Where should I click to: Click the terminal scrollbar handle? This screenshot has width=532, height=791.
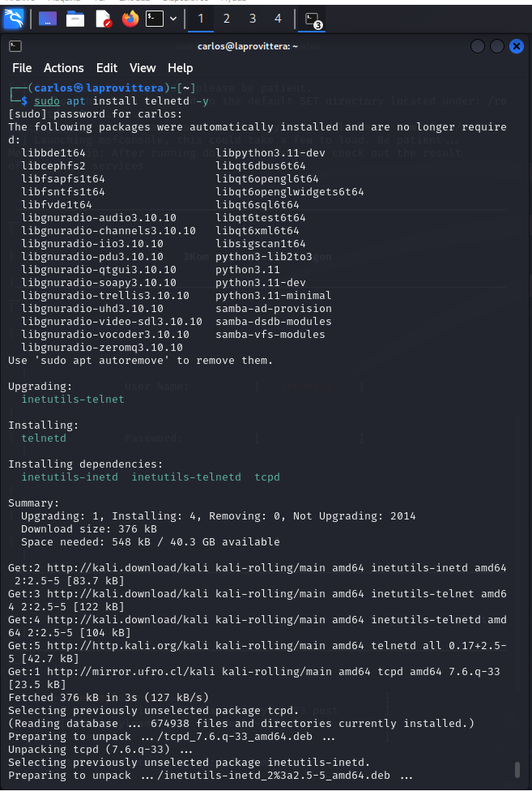[x=517, y=769]
